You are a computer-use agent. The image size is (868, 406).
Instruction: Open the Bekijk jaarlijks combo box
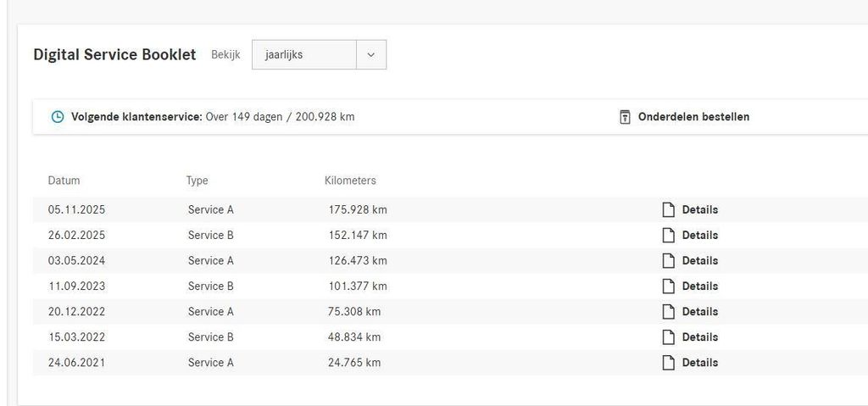tap(319, 55)
